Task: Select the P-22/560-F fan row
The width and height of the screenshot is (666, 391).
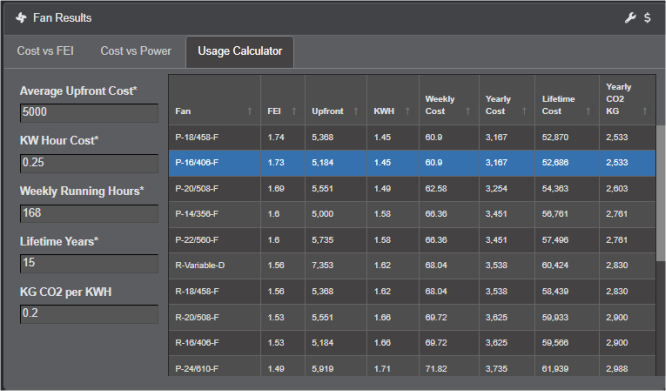Action: 412,240
